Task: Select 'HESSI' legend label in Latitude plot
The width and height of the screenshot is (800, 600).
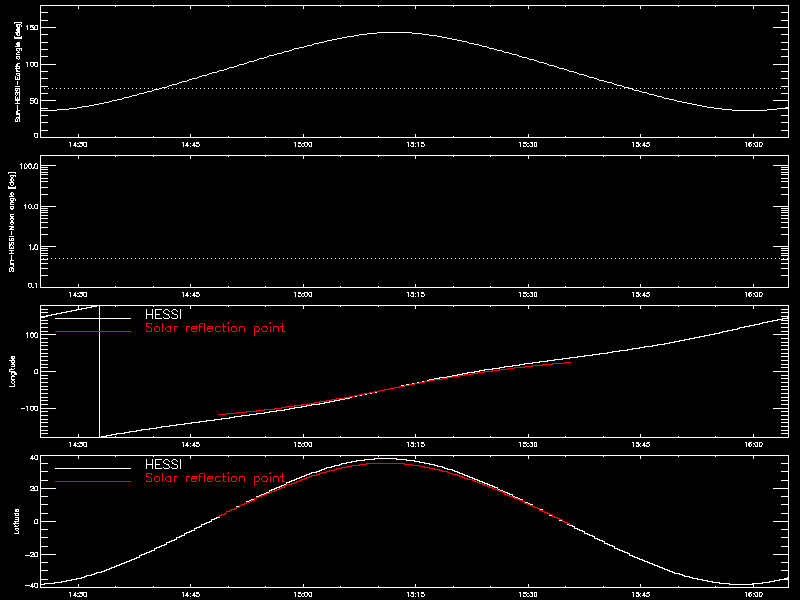Action: [163, 464]
